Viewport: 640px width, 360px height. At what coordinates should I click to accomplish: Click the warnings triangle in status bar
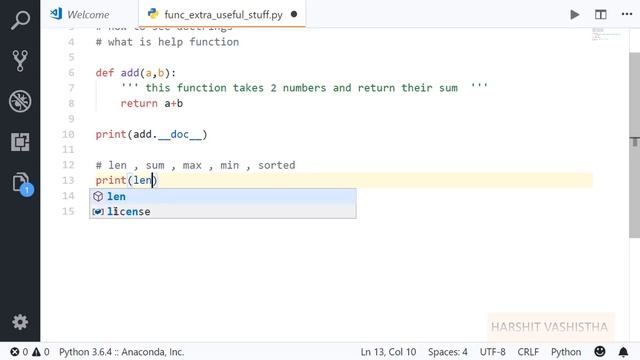pos(36,352)
